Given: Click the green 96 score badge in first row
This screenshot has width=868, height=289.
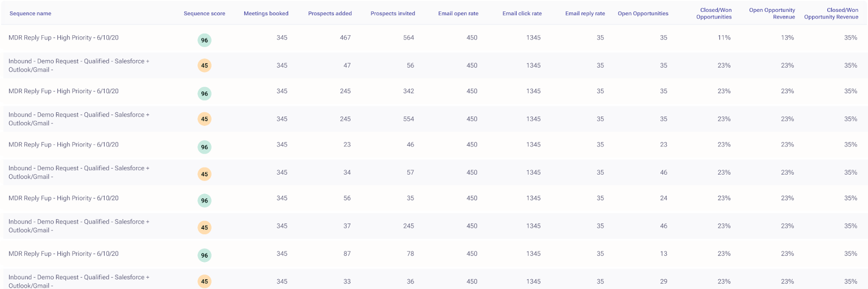Looking at the screenshot, I should pyautogui.click(x=205, y=40).
